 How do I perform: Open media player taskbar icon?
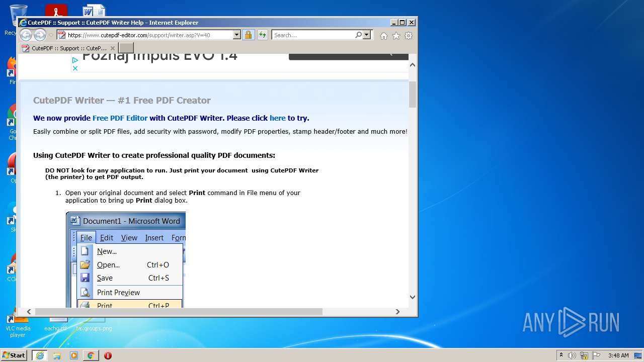74,355
